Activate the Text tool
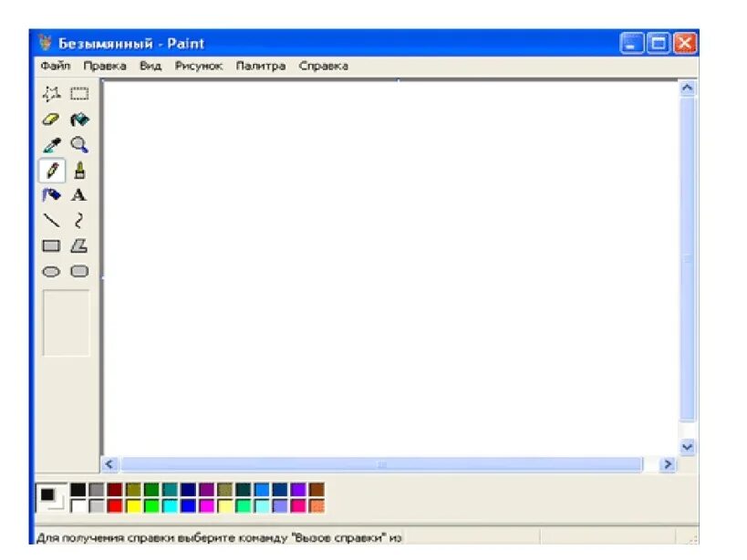The image size is (747, 560). [79, 195]
